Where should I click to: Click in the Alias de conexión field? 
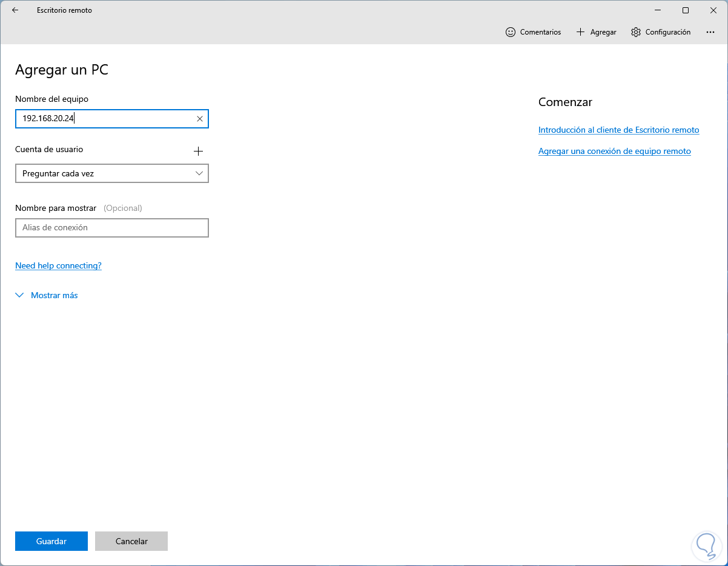click(112, 228)
